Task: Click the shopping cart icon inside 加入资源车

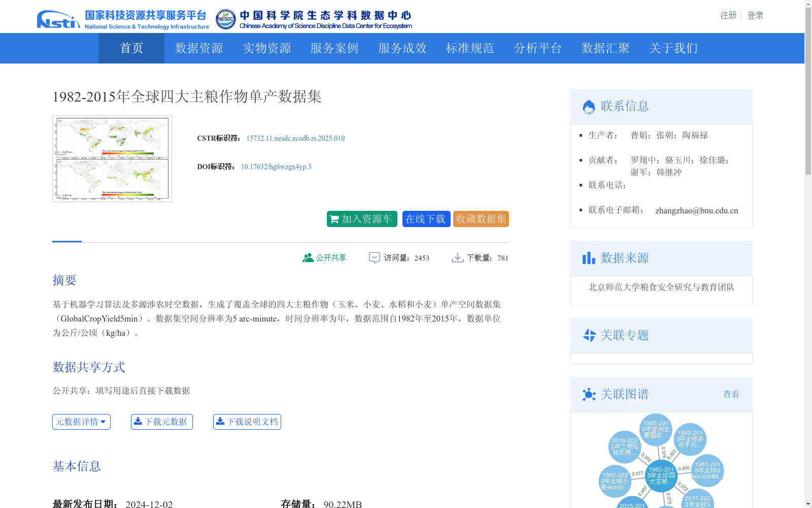Action: (334, 219)
